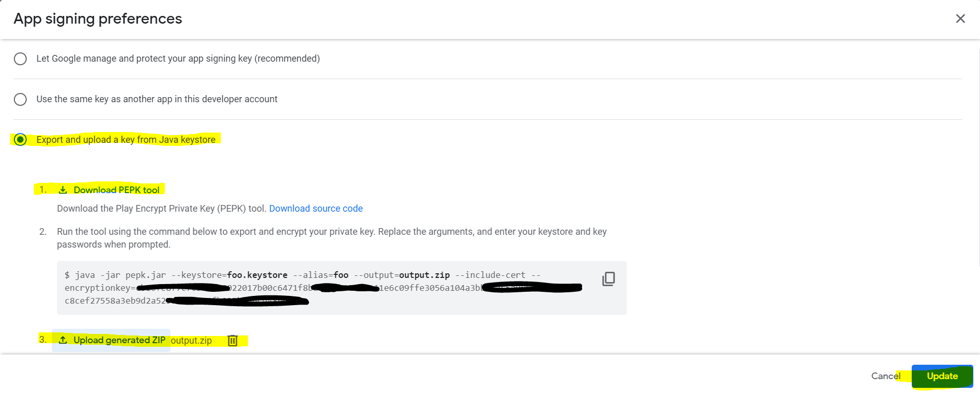Click the Download PEPK tool text
The image size is (980, 393).
click(117, 190)
